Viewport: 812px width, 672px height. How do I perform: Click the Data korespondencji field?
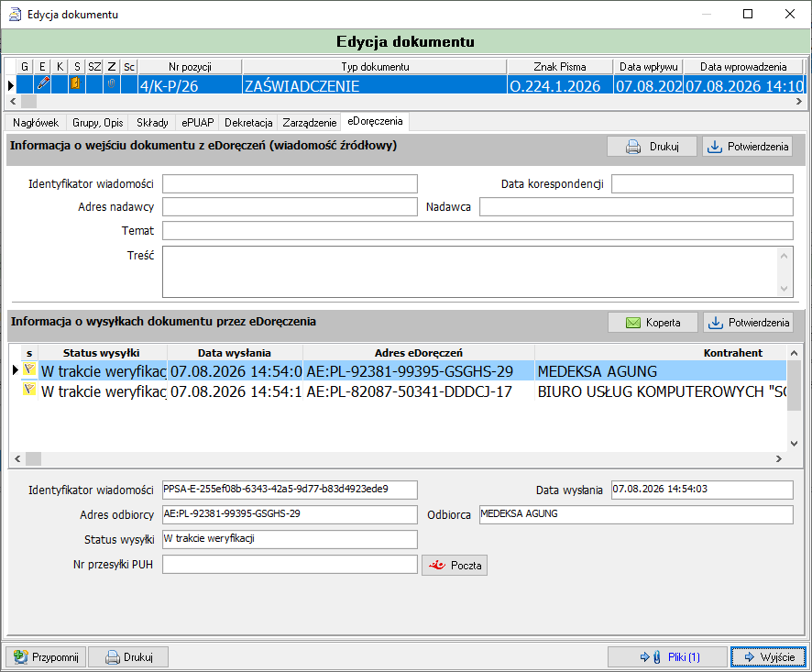click(x=702, y=184)
